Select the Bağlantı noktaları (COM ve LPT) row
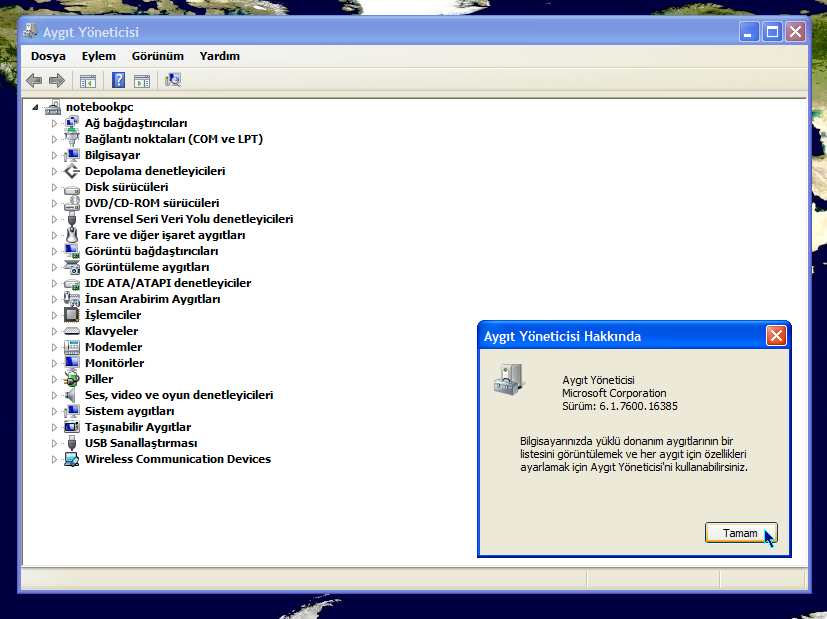827x619 pixels. [174, 139]
